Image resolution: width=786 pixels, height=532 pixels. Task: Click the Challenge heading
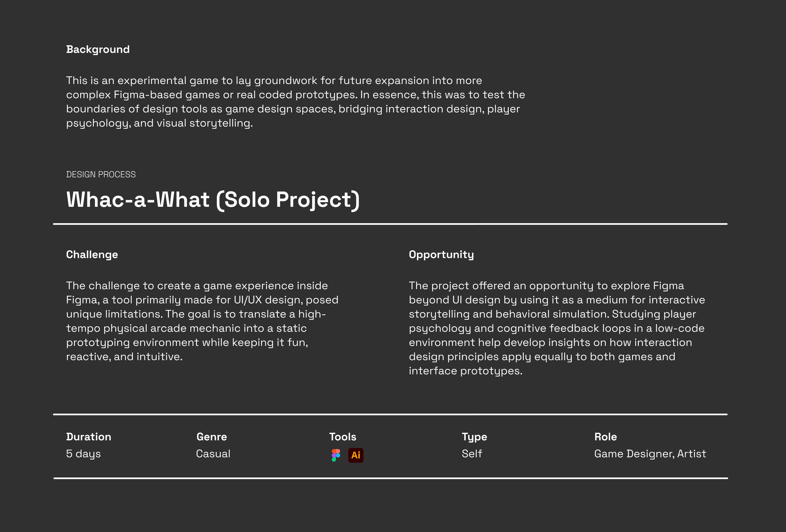tap(92, 255)
